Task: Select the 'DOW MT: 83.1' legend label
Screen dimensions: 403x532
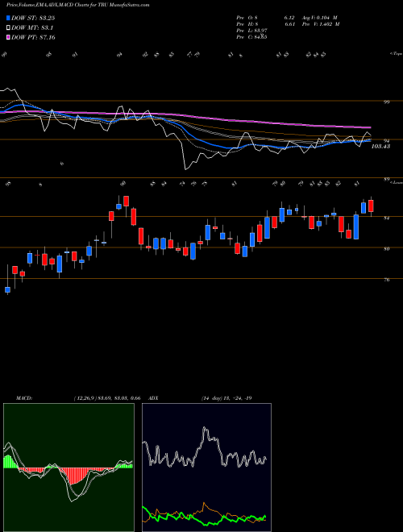Action: tap(32, 28)
